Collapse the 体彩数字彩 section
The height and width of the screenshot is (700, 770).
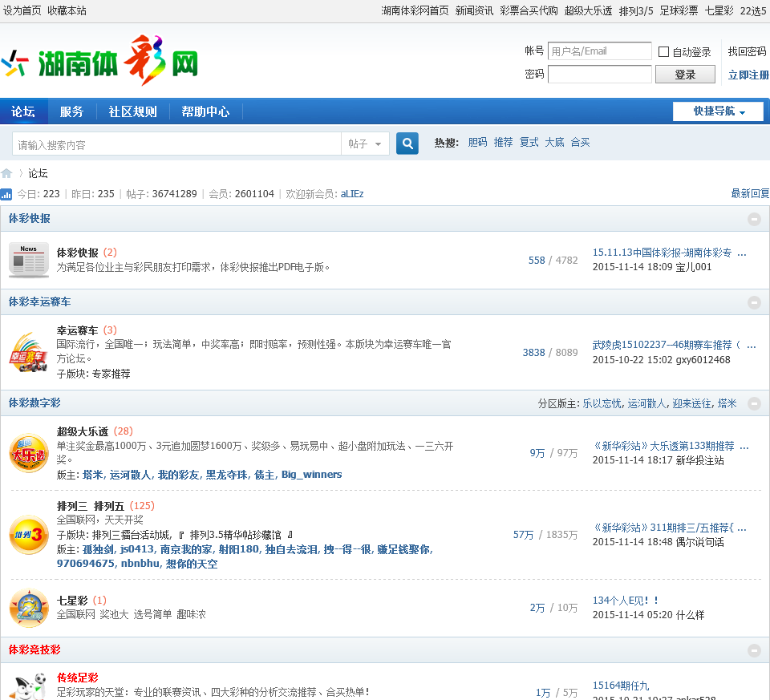(x=754, y=403)
